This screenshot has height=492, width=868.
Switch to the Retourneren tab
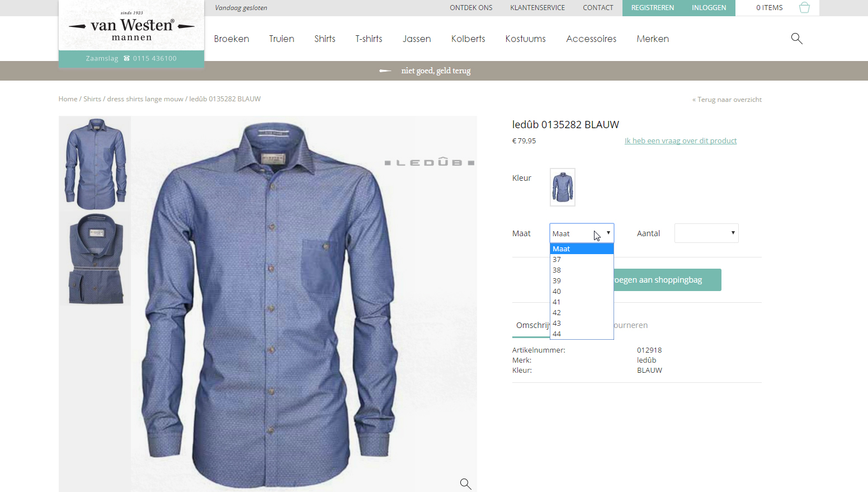click(x=631, y=325)
